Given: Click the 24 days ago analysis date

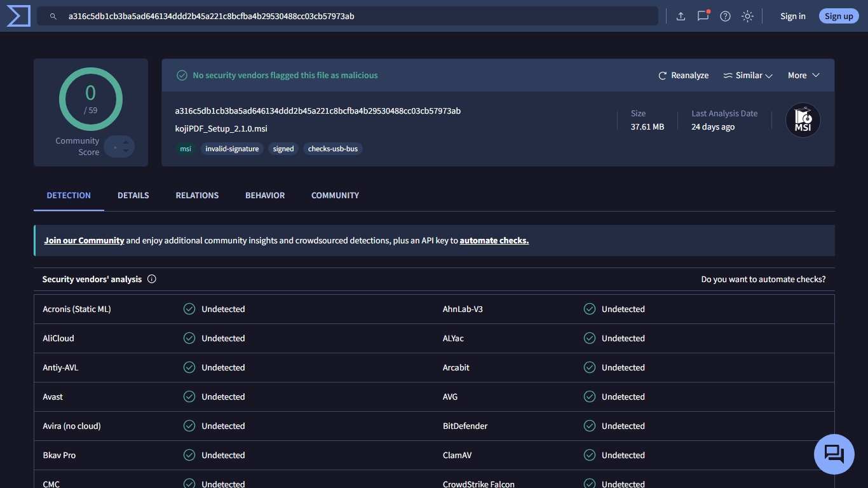Looking at the screenshot, I should (713, 126).
